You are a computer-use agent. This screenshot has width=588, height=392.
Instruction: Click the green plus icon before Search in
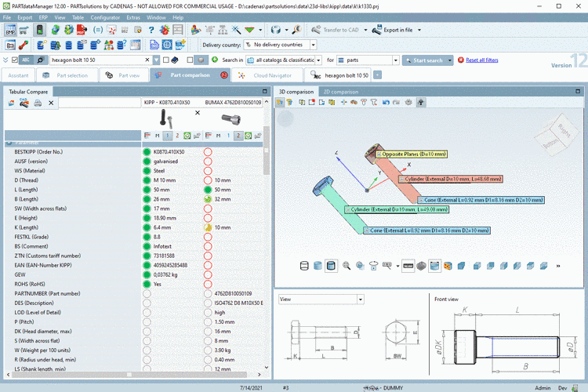tap(215, 60)
